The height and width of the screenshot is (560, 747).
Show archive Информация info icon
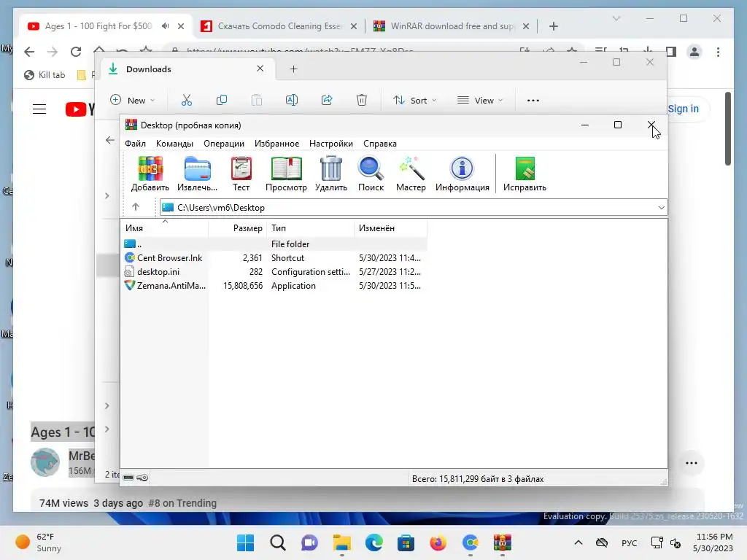tap(462, 174)
